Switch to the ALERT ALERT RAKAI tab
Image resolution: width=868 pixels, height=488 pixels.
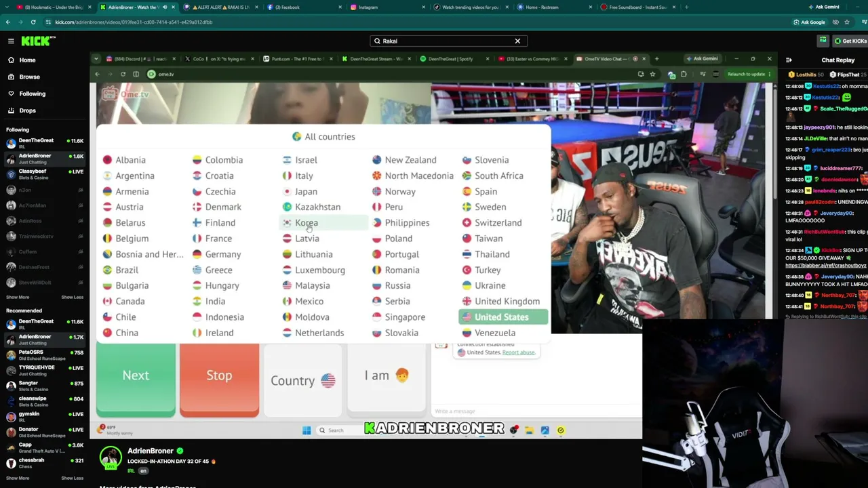pyautogui.click(x=222, y=7)
